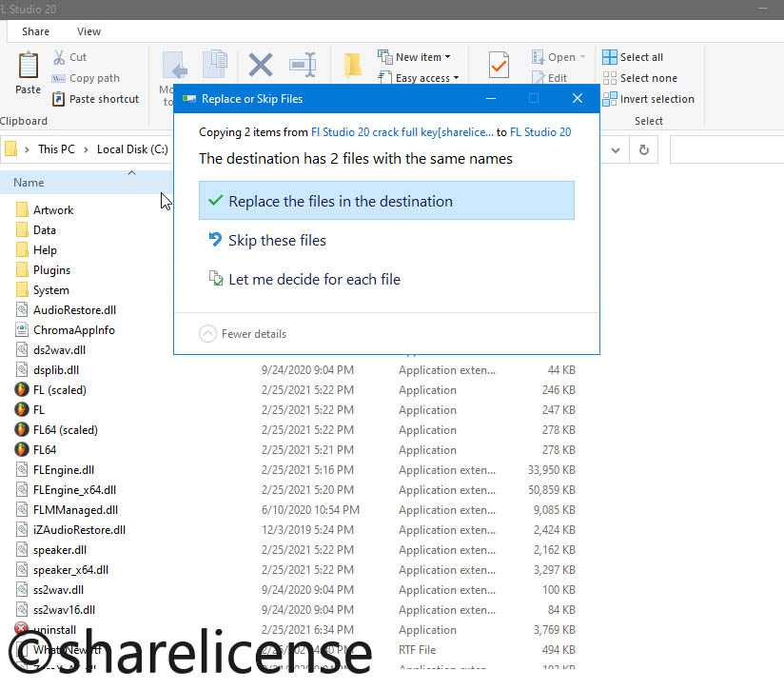Expand the Open button dropdown arrow
This screenshot has height=690, width=784.
[582, 57]
